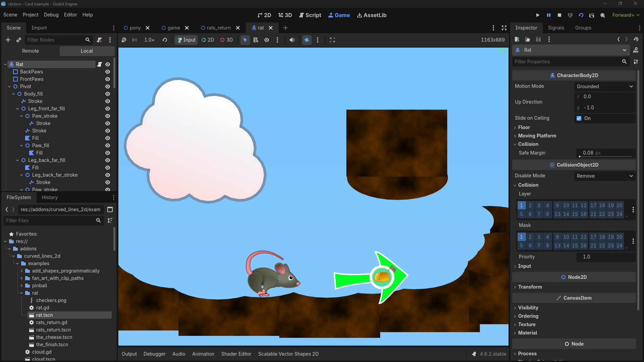Pause the running project
644x362 pixels.
549,15
